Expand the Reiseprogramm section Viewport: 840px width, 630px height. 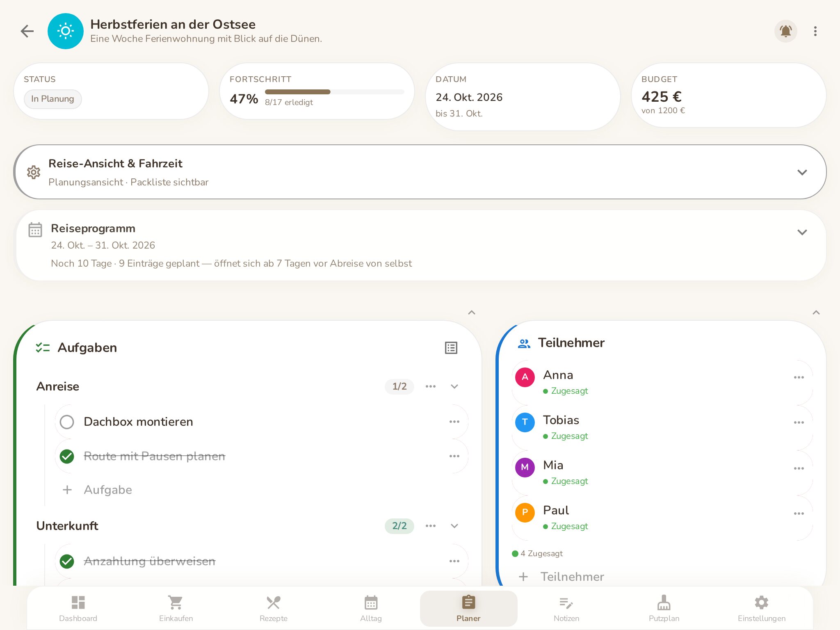pos(802,232)
